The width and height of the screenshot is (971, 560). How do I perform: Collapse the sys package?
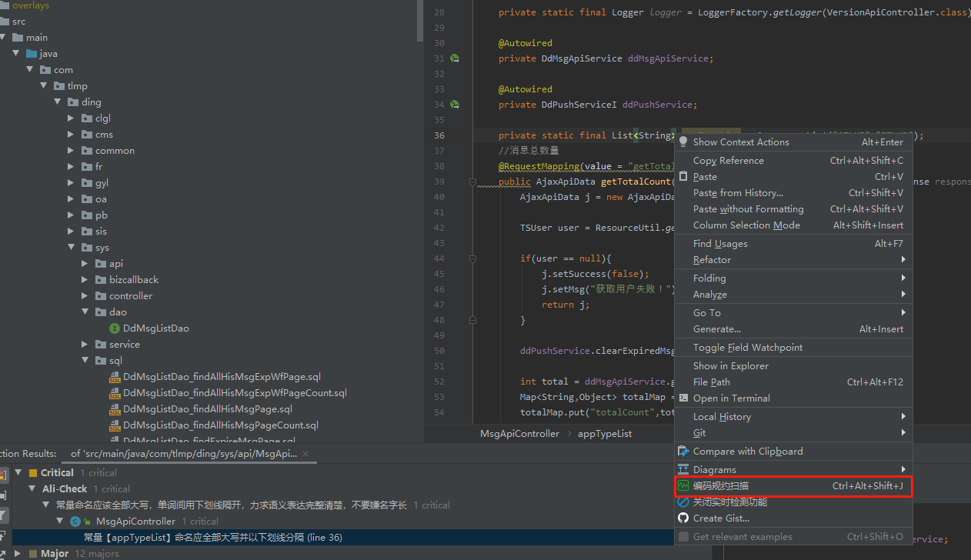71,248
